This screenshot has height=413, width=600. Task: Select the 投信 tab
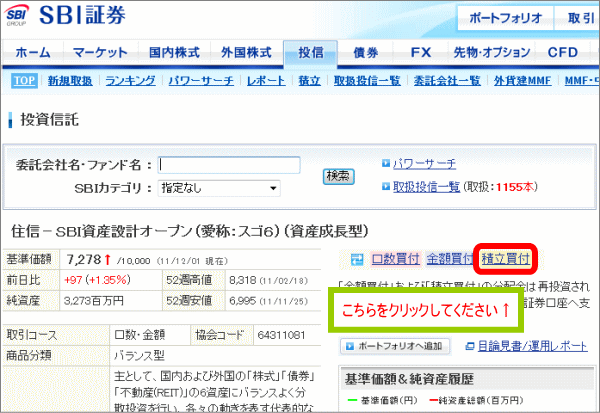click(311, 53)
